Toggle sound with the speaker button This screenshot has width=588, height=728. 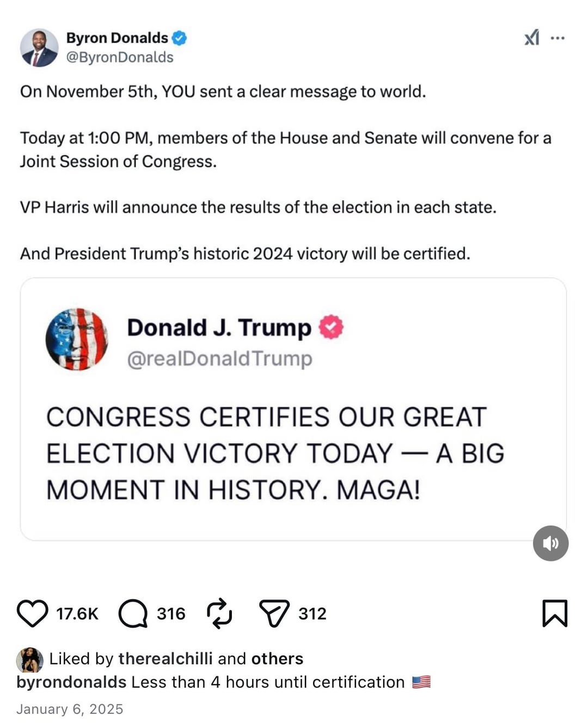click(550, 543)
